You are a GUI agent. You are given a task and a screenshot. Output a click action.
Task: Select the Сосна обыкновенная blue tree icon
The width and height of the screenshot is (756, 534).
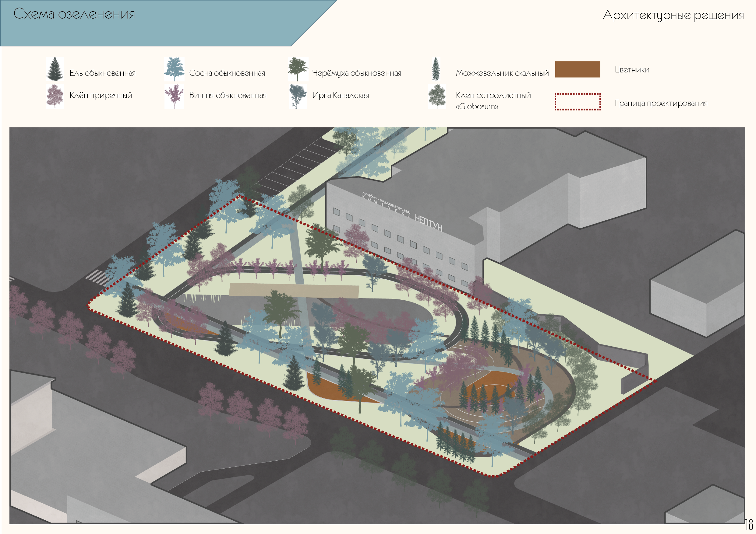tap(174, 69)
